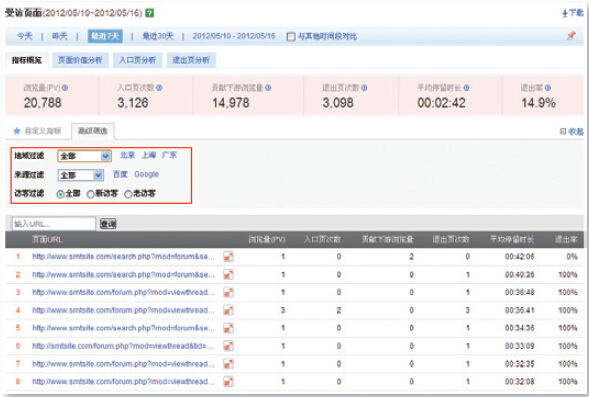The width and height of the screenshot is (589, 397).
Task: Sort by the 退出率 column header
Action: tap(566, 240)
